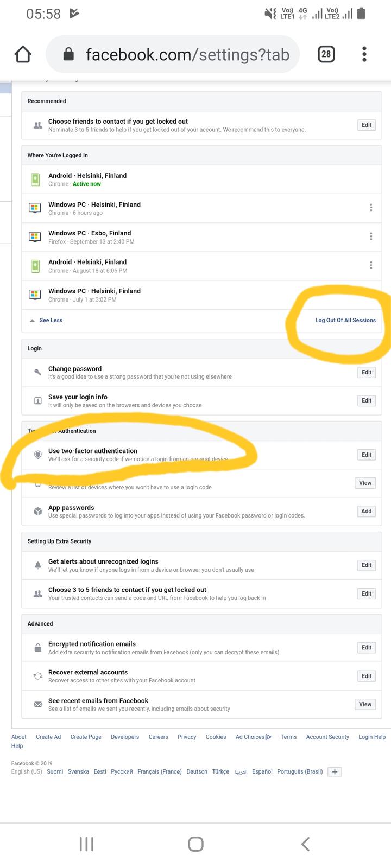This screenshot has height=868, width=391.
Task: Edit two-factor authentication setting
Action: [x=367, y=455]
